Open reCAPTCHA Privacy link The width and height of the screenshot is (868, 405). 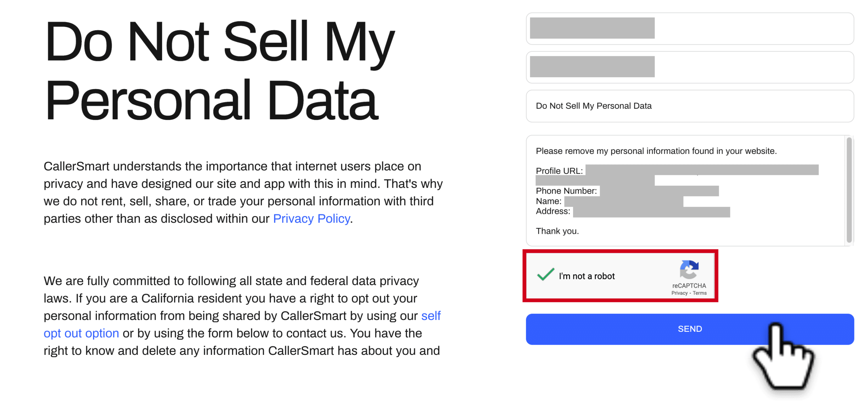[x=679, y=293]
